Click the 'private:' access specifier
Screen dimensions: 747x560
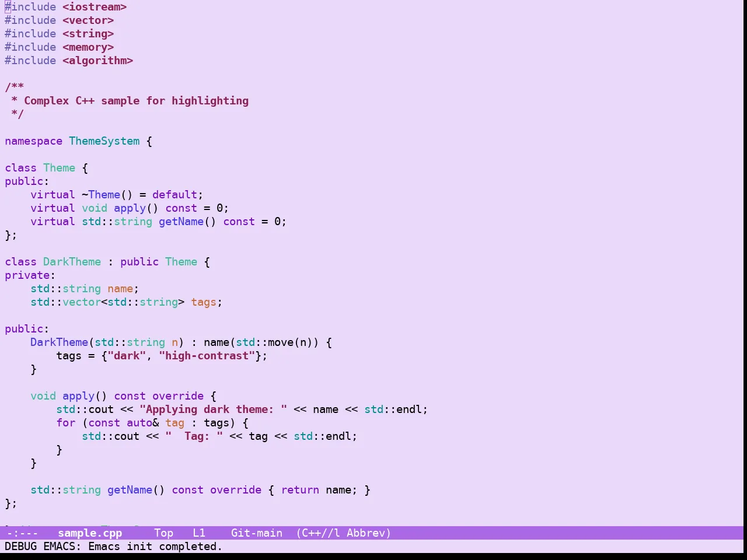tap(30, 275)
